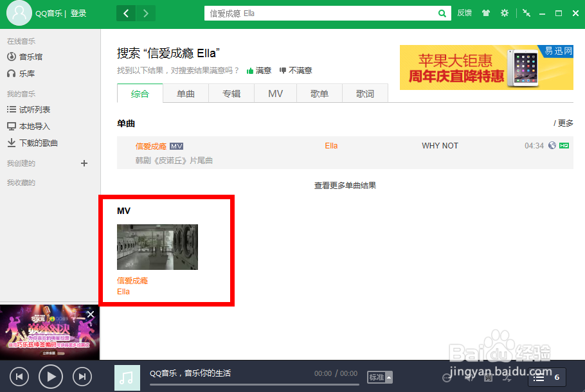
Task: Close the sidebar concert ad
Action: point(91,314)
